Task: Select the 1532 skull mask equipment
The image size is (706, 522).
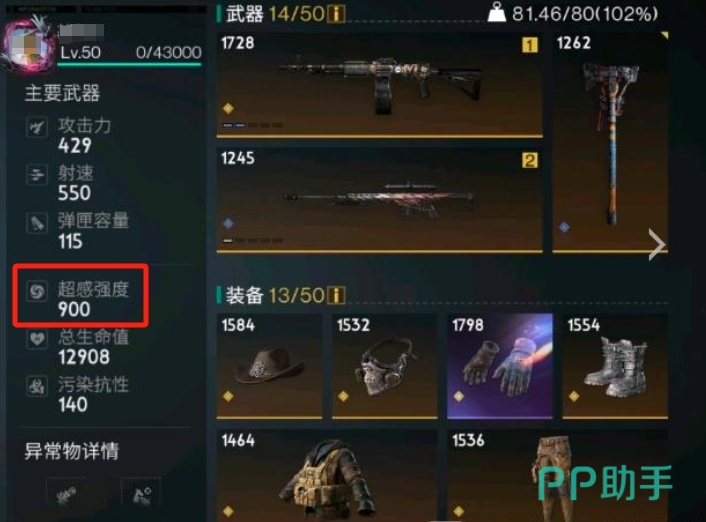Action: pyautogui.click(x=385, y=366)
